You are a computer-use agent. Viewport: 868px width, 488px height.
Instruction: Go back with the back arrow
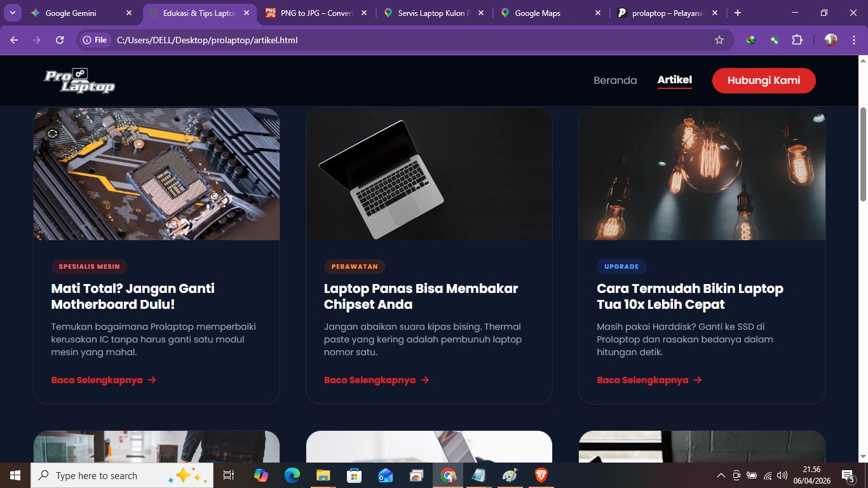point(14,40)
